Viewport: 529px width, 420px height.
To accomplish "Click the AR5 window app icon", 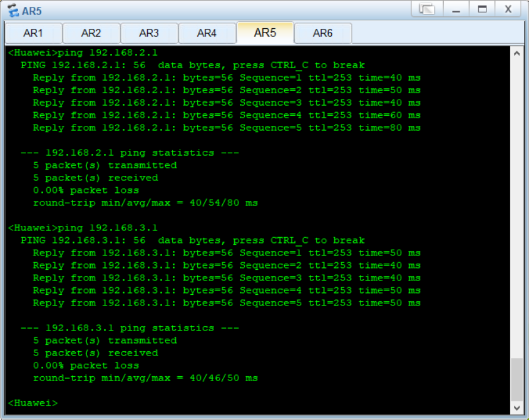I will [13, 11].
